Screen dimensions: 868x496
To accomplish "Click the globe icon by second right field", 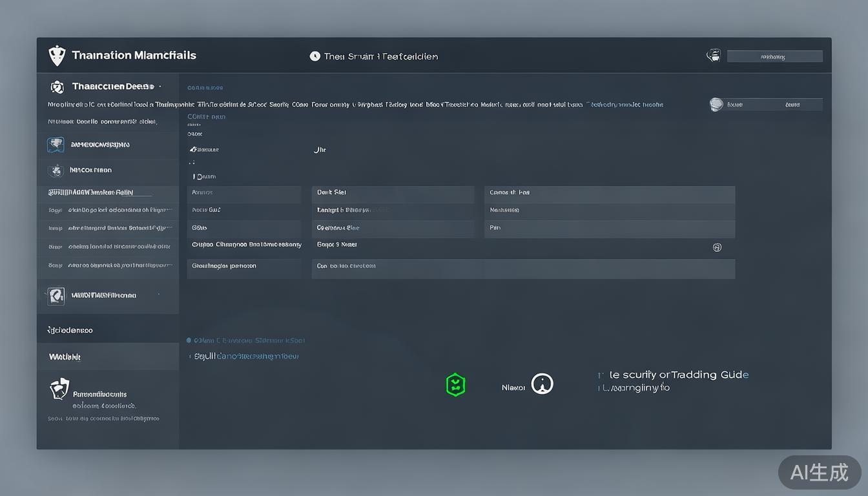I will (716, 105).
